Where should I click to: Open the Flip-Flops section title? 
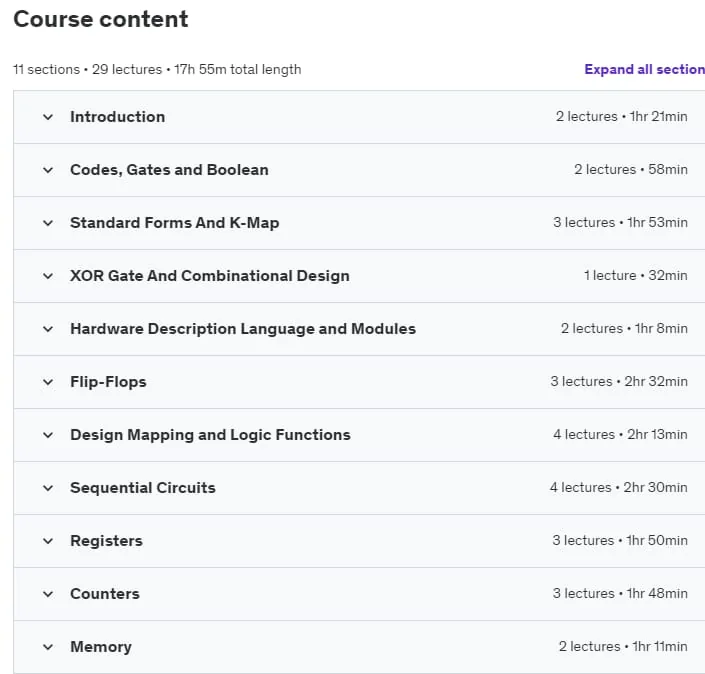click(x=108, y=382)
